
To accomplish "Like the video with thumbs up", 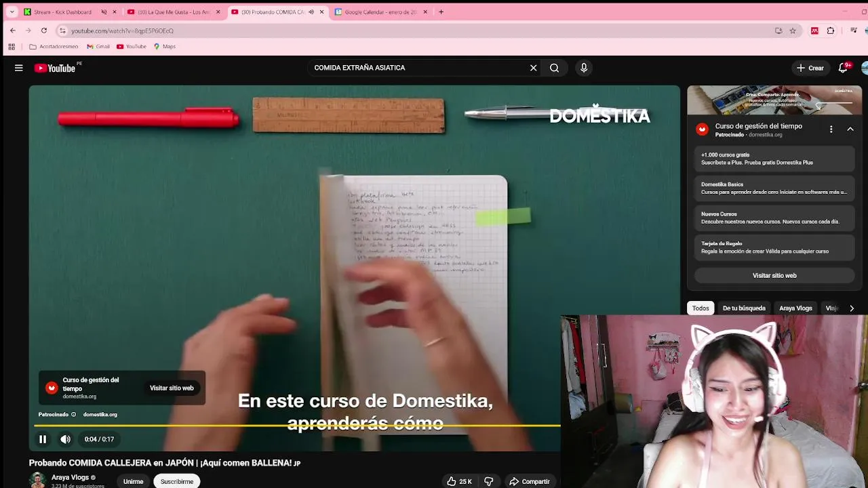I will [459, 481].
